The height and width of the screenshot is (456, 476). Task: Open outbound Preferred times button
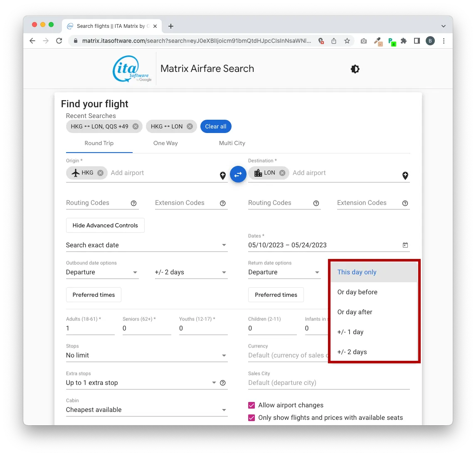[94, 295]
